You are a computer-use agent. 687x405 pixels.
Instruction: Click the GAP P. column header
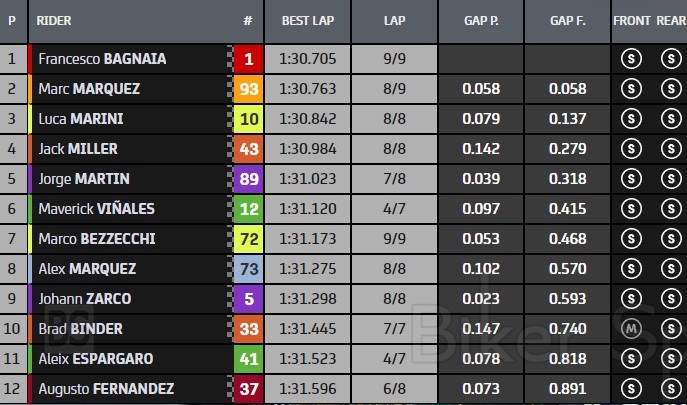[480, 20]
